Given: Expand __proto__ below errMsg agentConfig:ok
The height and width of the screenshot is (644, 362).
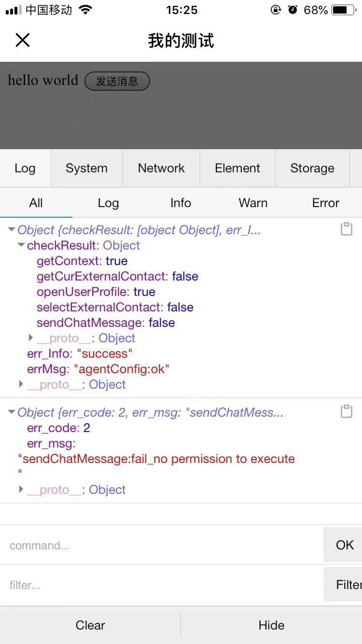Looking at the screenshot, I should tap(21, 384).
